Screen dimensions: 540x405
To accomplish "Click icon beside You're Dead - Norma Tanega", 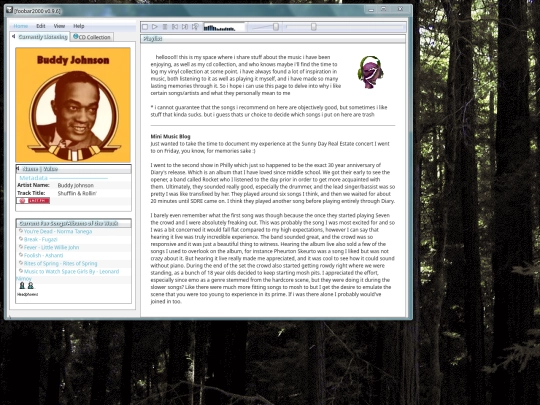I will tap(21, 231).
